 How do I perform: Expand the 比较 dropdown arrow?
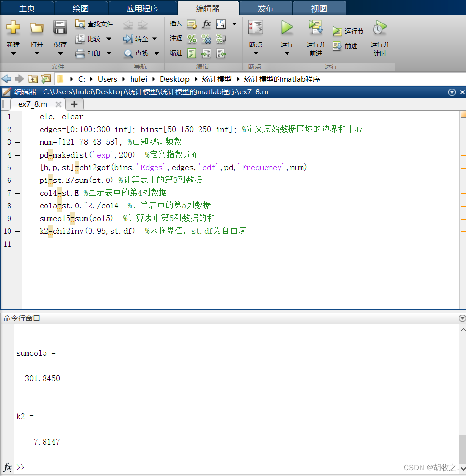click(109, 39)
